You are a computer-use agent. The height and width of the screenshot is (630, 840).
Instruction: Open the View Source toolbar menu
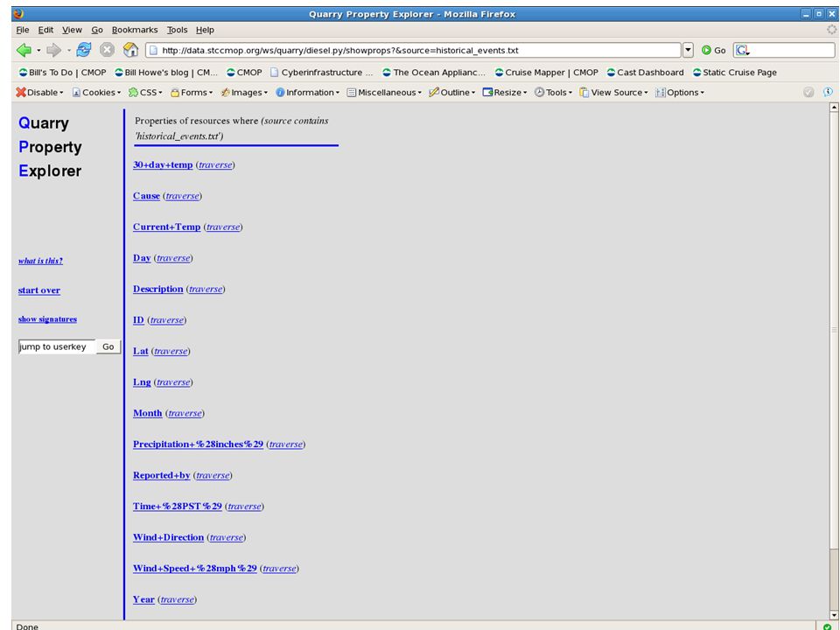614,93
